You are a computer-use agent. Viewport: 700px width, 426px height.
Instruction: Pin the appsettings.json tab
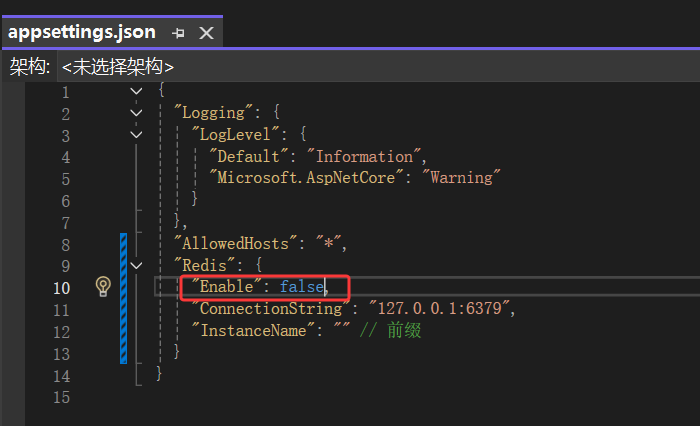coord(178,33)
